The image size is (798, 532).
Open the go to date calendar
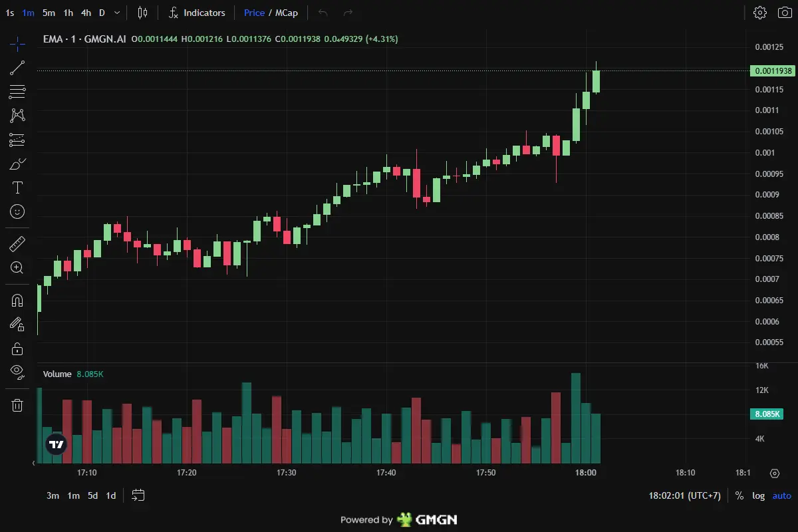pyautogui.click(x=138, y=495)
